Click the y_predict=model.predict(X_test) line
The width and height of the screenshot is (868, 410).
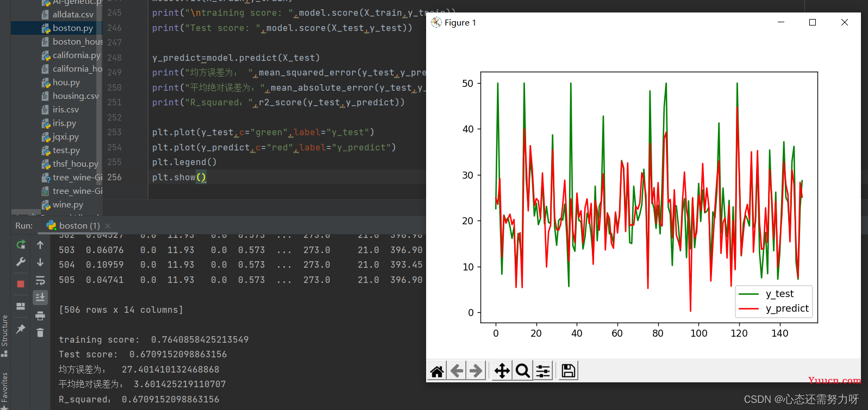(236, 58)
